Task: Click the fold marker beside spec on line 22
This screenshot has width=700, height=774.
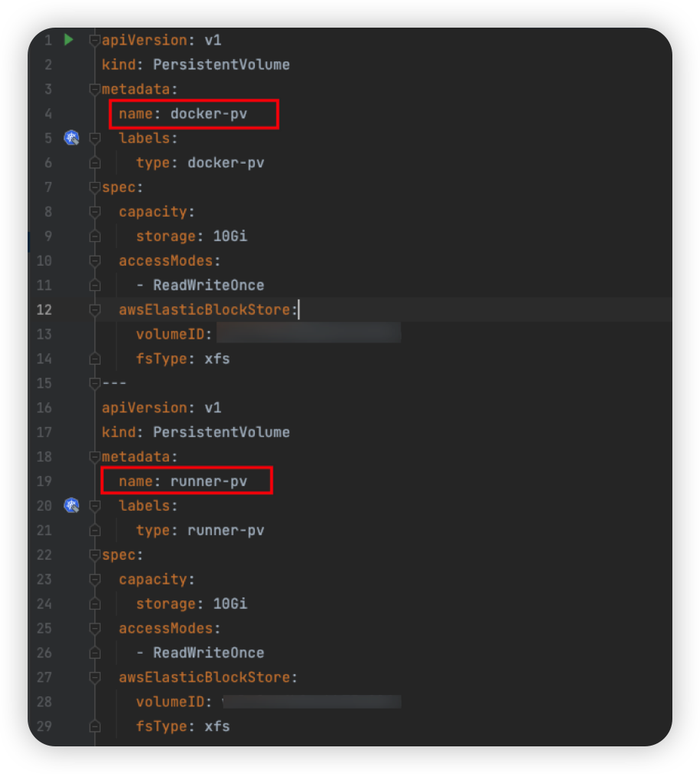Action: (94, 554)
